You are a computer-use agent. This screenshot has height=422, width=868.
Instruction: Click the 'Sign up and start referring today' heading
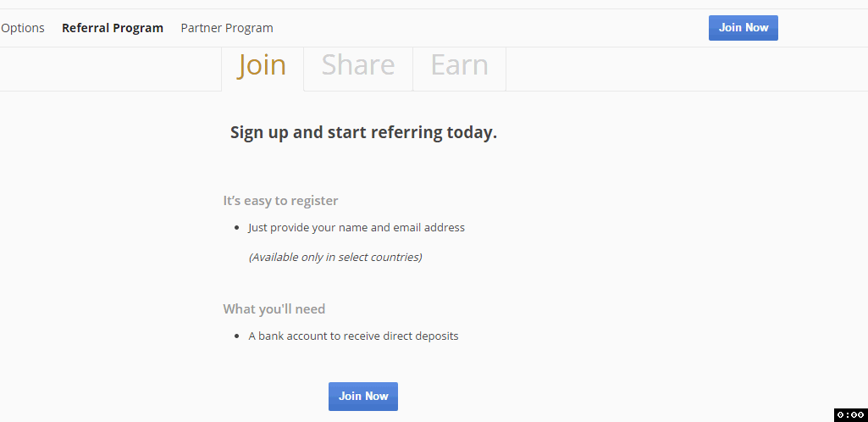pos(363,132)
